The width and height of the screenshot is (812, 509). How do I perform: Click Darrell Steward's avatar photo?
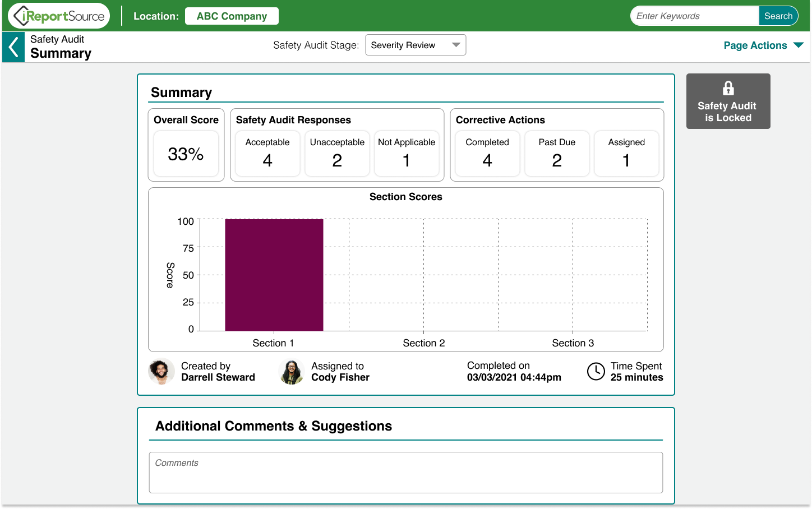point(162,371)
